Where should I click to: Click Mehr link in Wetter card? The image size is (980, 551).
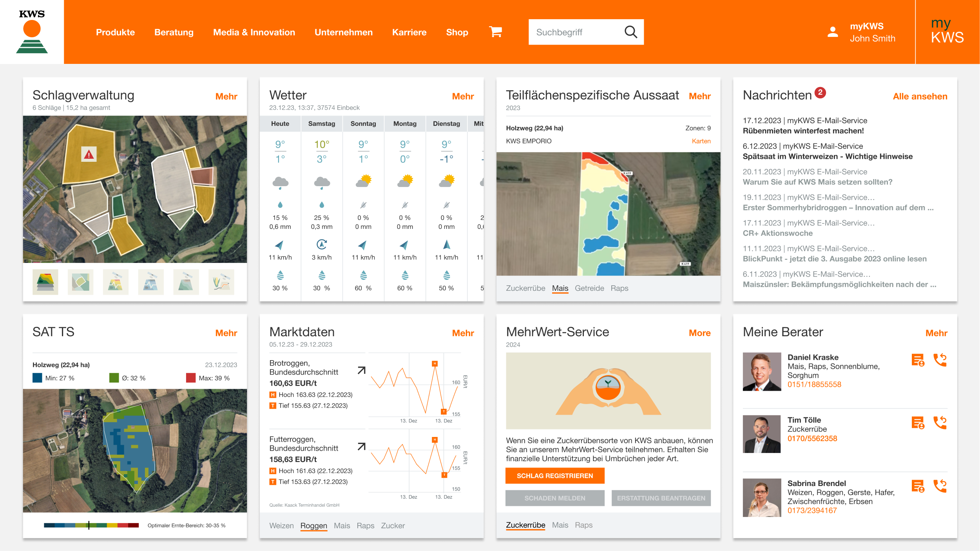tap(463, 96)
